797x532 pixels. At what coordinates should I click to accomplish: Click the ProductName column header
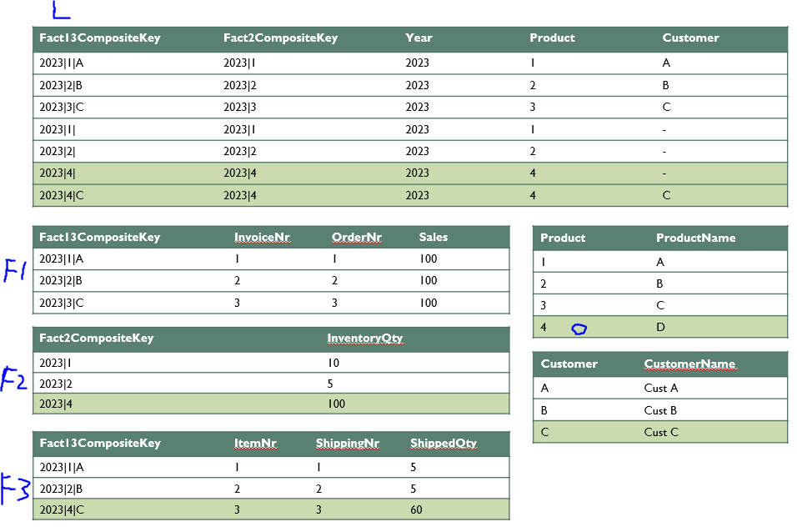tap(695, 238)
